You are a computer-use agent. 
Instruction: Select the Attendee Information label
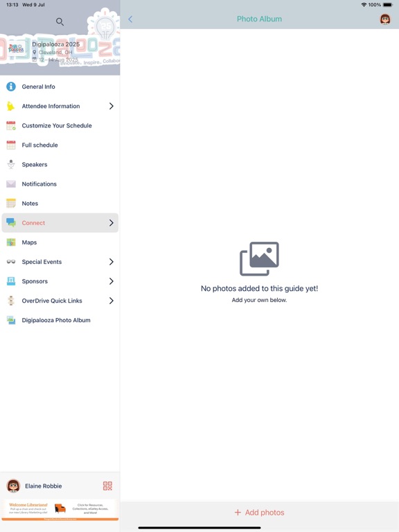click(51, 106)
